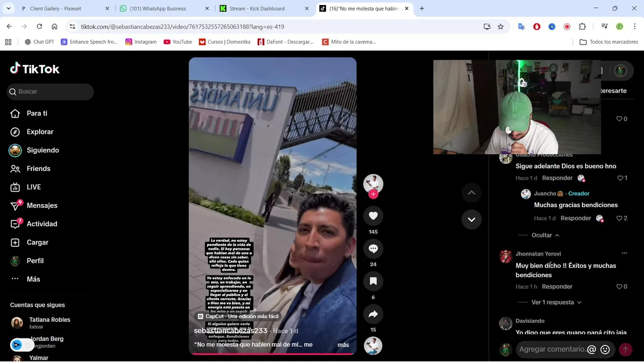This screenshot has height=362, width=644.
Task: Share the video with the arrow icon
Action: (373, 314)
